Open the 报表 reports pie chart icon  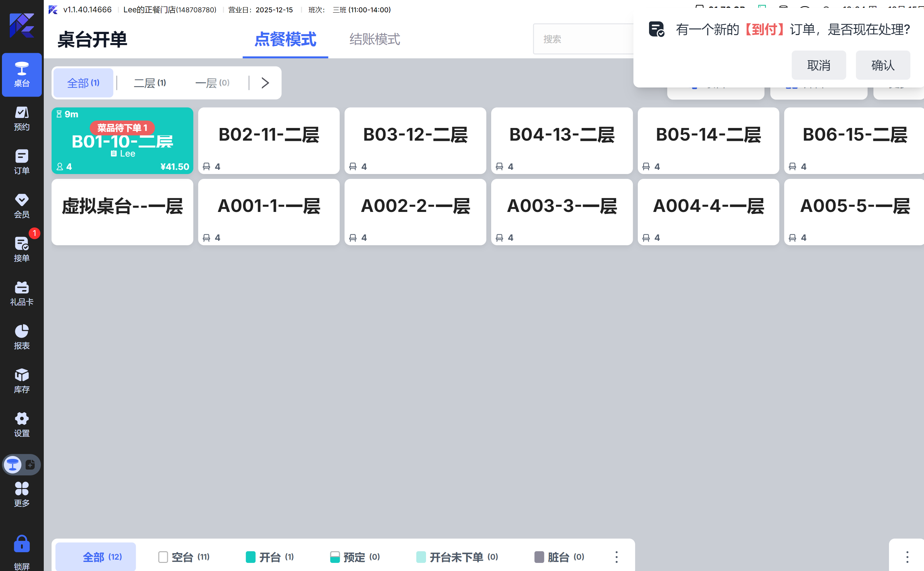click(x=21, y=337)
